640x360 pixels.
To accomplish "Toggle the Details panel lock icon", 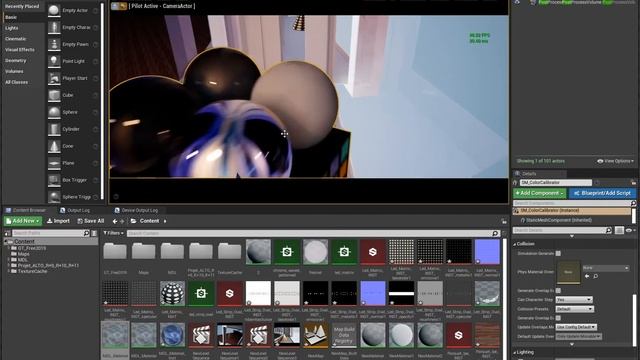I will [633, 182].
